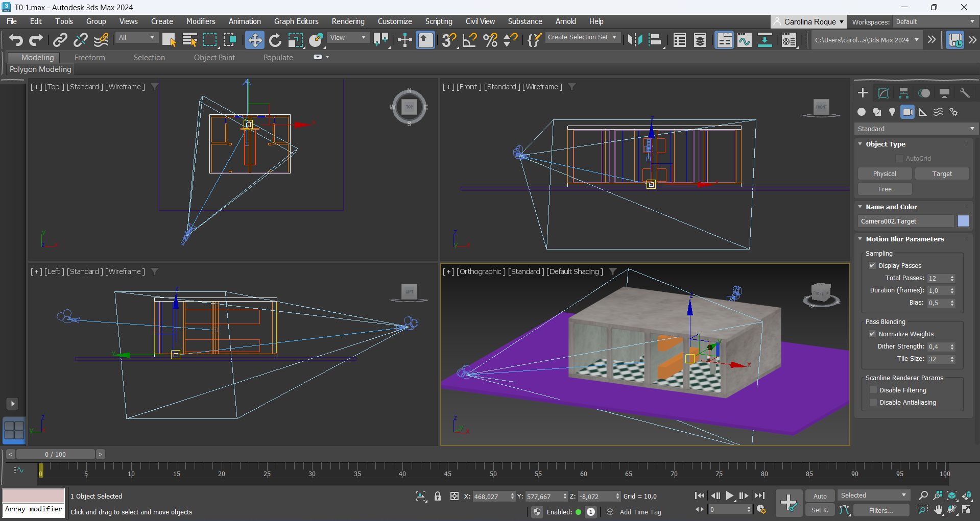Click the Mirror tool icon
Image resolution: width=980 pixels, height=521 pixels.
pyautogui.click(x=635, y=40)
